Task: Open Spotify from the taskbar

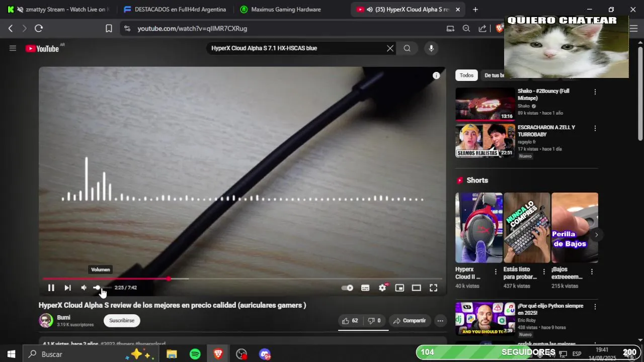Action: (195, 354)
